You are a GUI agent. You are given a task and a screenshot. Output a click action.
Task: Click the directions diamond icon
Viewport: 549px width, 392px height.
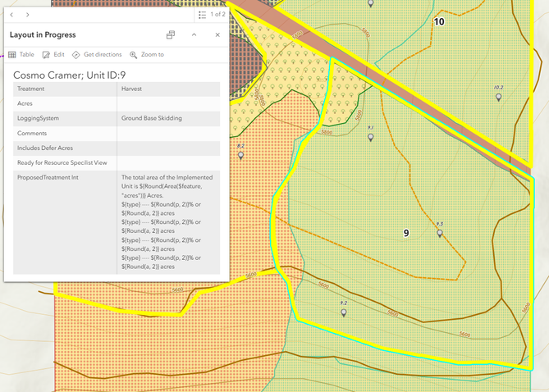point(76,55)
